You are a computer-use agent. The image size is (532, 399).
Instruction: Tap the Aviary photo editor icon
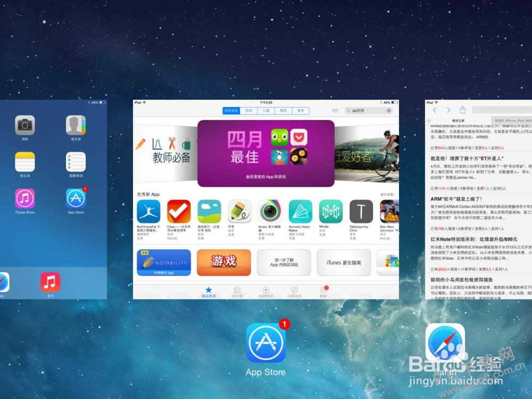tap(270, 211)
